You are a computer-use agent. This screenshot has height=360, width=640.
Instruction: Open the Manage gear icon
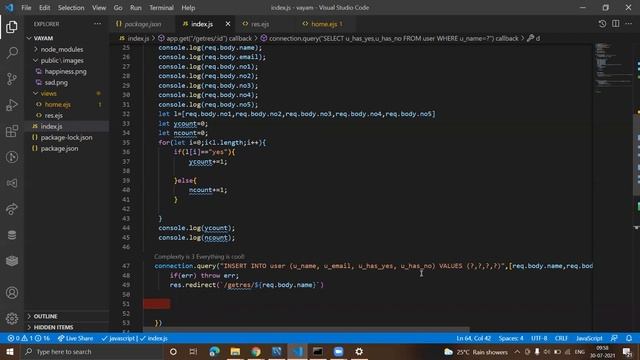click(x=12, y=318)
